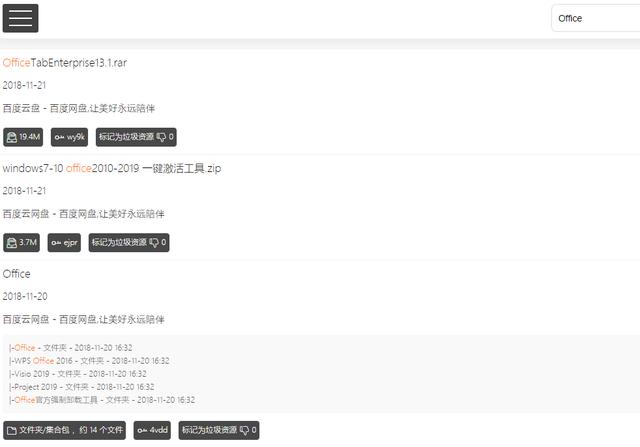
Task: Click the ejpr extraction code badge
Action: [x=64, y=242]
